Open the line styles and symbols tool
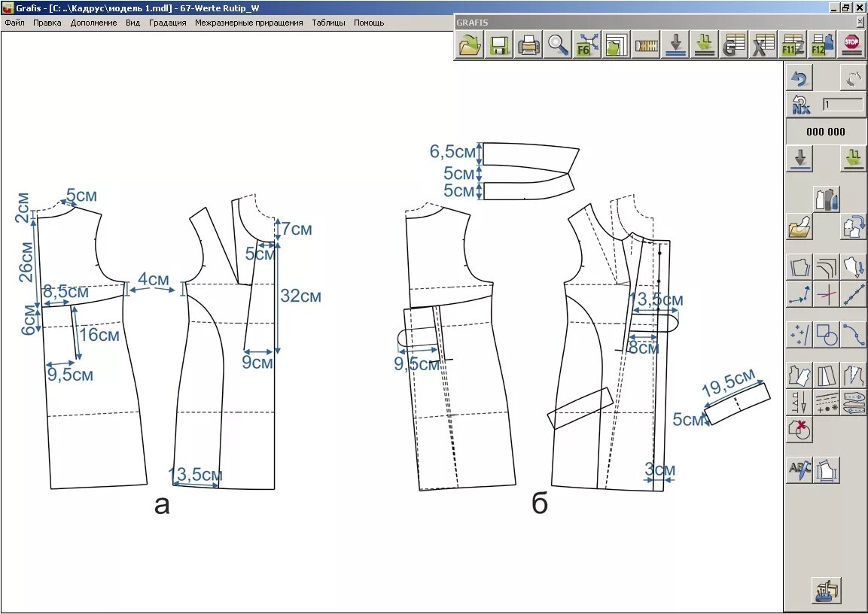 point(827,402)
